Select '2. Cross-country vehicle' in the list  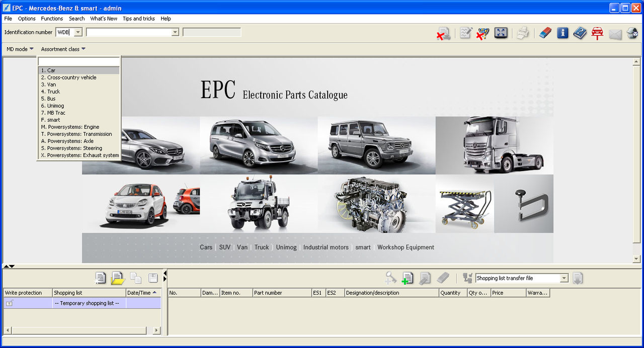coord(79,77)
